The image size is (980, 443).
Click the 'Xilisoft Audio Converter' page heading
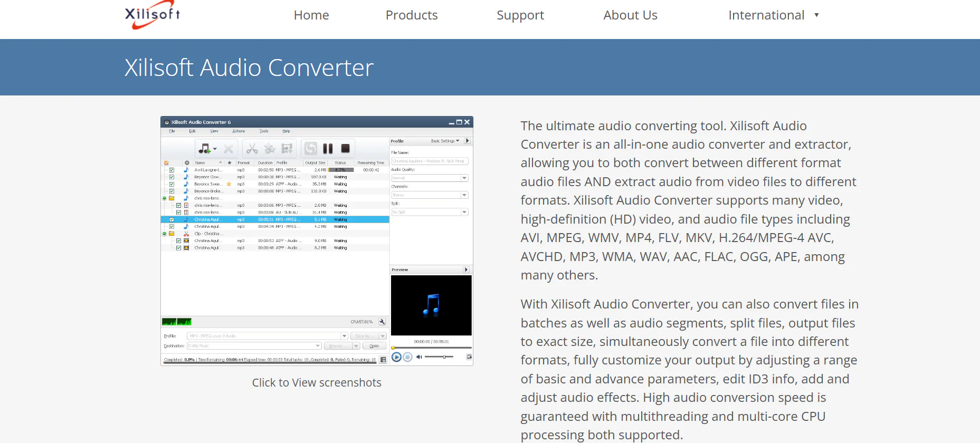[249, 68]
